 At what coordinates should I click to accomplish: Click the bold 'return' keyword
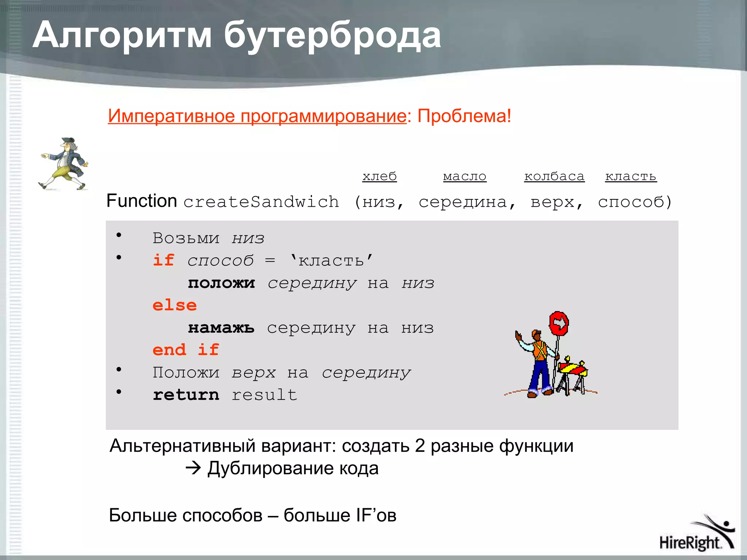(x=186, y=395)
